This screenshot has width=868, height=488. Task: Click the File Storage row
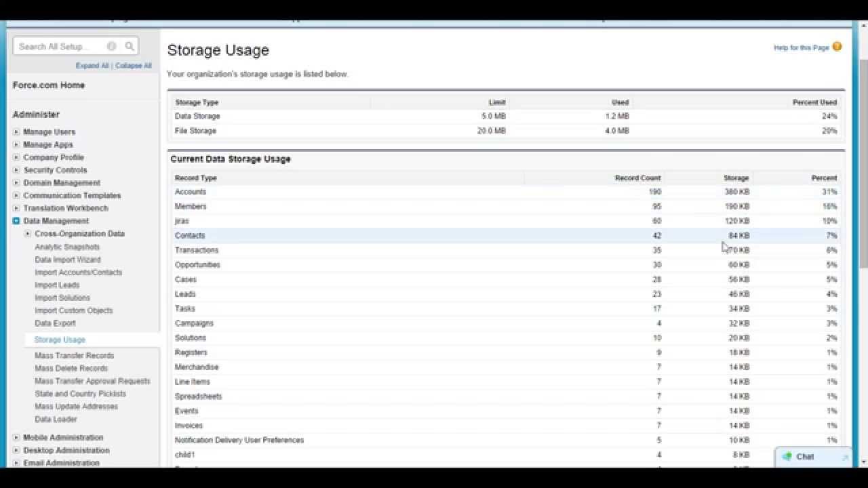click(506, 131)
